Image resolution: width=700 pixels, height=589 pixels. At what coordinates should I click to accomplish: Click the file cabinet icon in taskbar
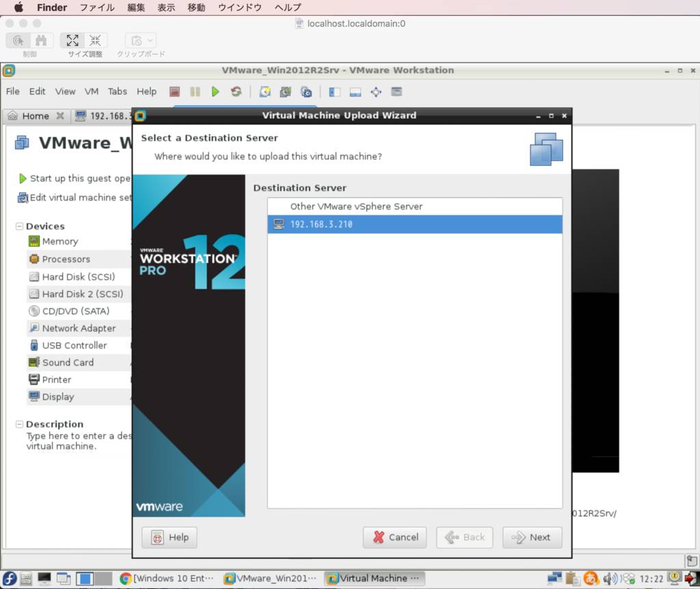(26, 579)
